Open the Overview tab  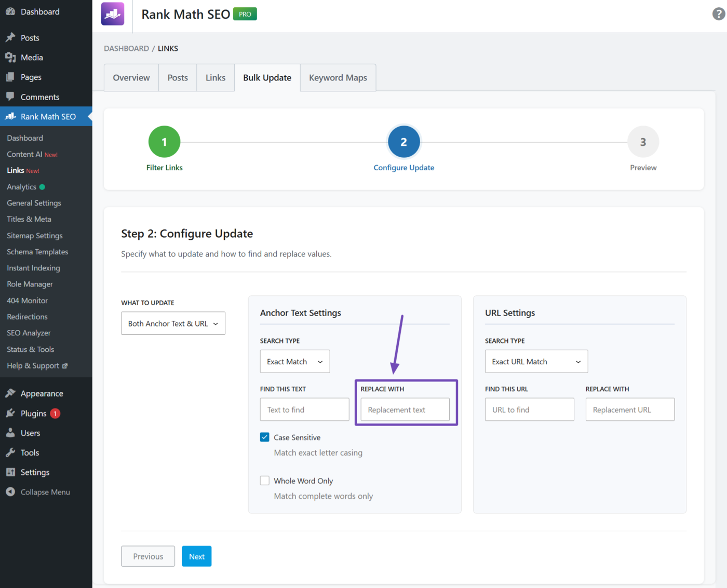point(131,77)
